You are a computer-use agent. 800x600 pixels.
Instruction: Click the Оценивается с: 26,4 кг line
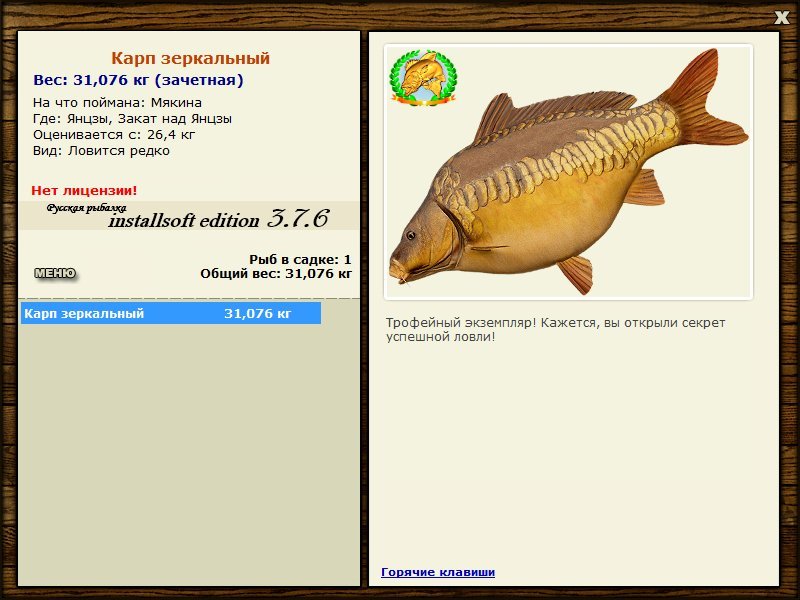114,134
